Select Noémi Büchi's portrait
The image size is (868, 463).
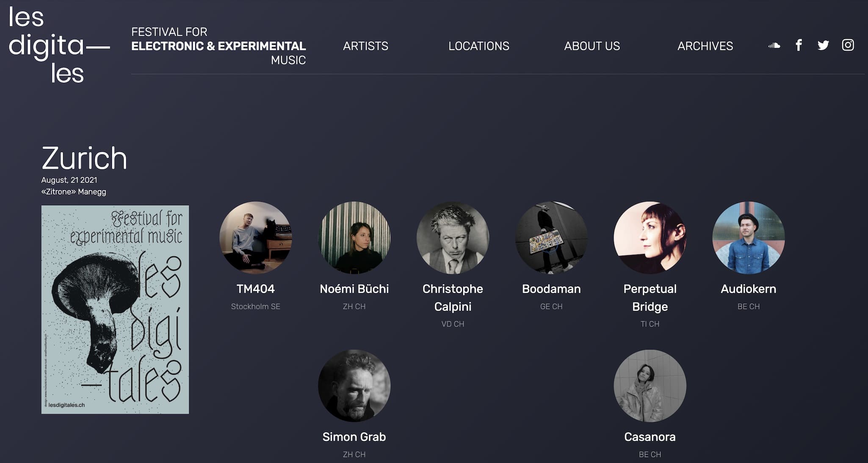coord(354,238)
